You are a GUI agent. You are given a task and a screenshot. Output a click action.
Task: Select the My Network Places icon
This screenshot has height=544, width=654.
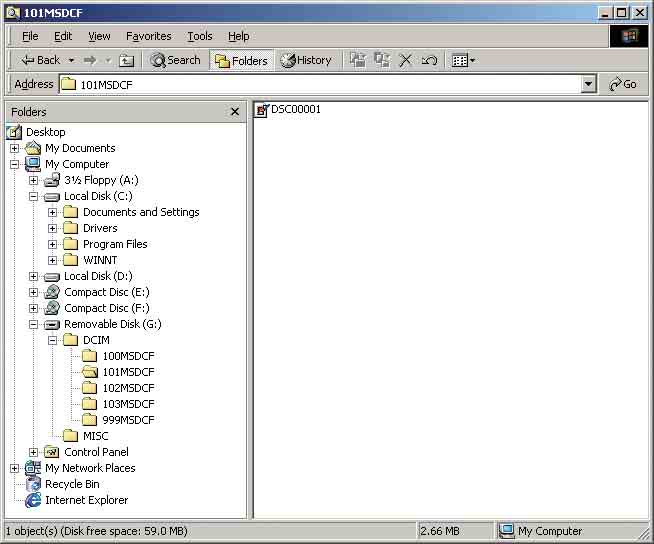[33, 468]
